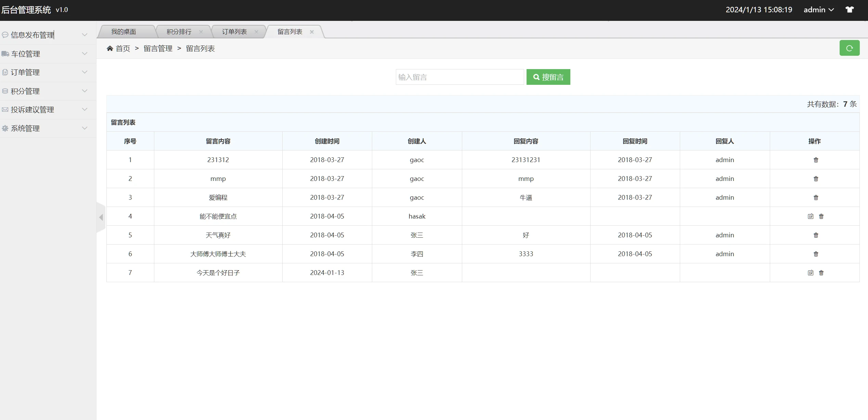Click the home icon in the breadcrumb
Image resolution: width=868 pixels, height=420 pixels.
110,49
